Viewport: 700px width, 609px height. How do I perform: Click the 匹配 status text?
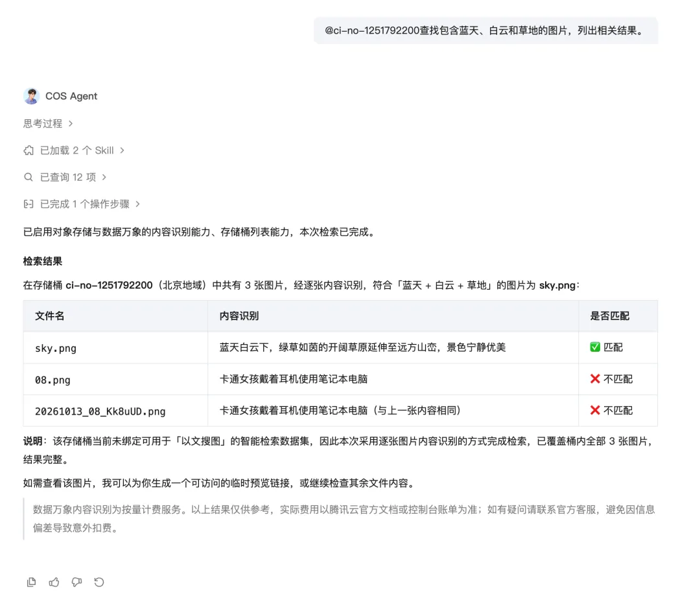(x=613, y=347)
